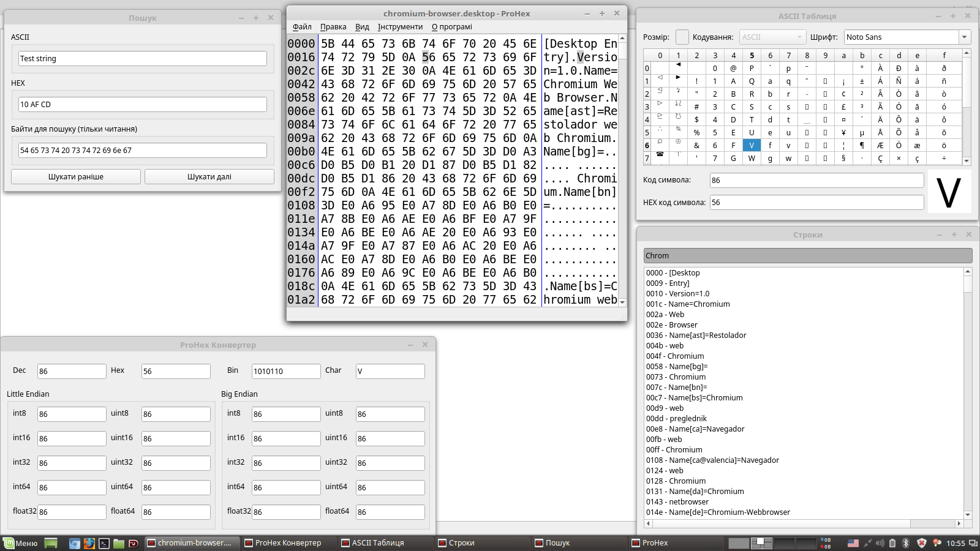
Task: Open the Bluetooth tray icon
Action: pos(906,543)
